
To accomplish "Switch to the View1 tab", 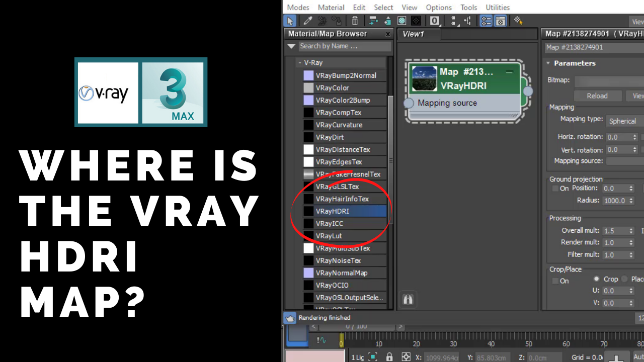I will pyautogui.click(x=419, y=34).
